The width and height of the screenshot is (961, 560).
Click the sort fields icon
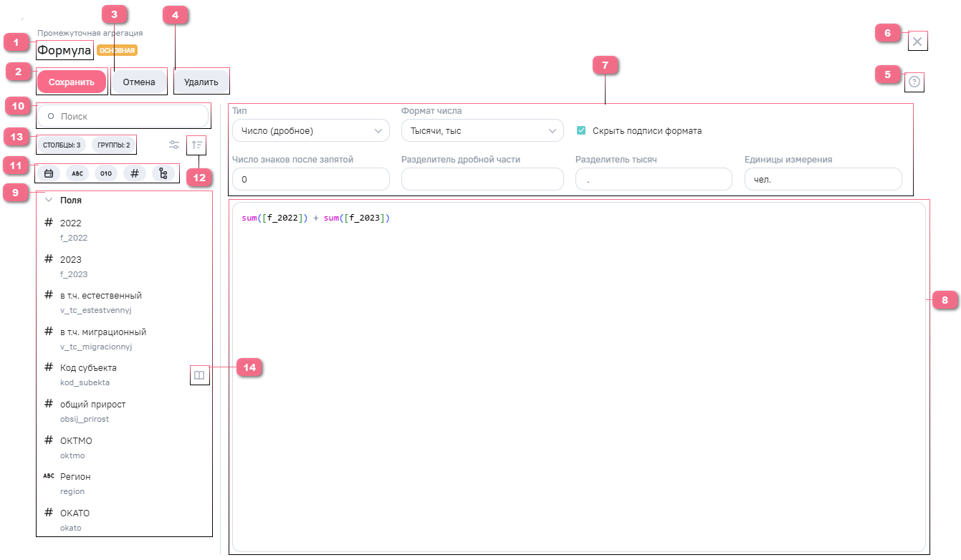coord(197,145)
